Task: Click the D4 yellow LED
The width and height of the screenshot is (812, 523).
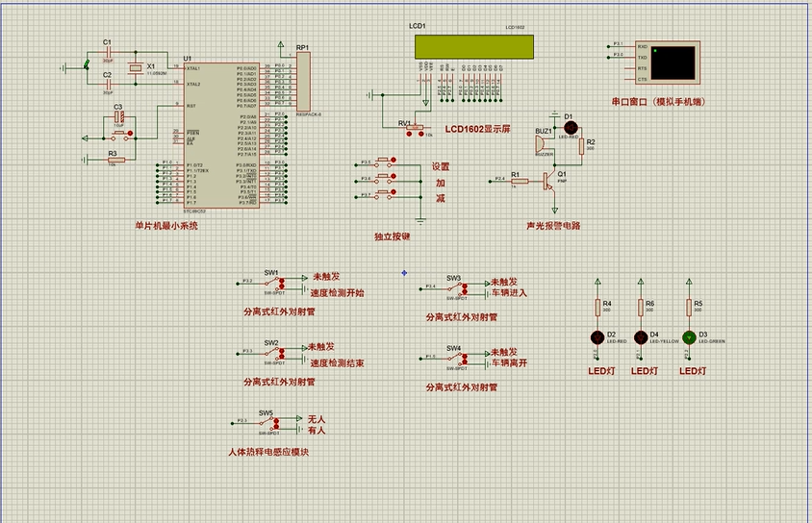Action: coord(642,336)
